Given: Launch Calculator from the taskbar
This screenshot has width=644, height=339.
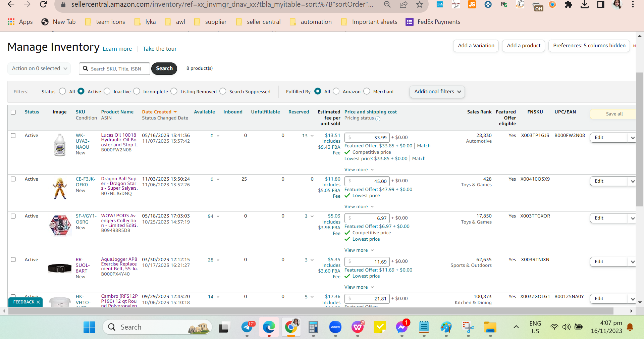Looking at the screenshot, I should pyautogui.click(x=313, y=327).
